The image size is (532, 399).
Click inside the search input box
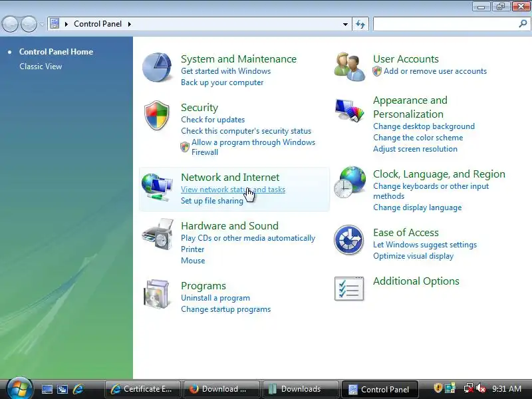[x=446, y=24]
